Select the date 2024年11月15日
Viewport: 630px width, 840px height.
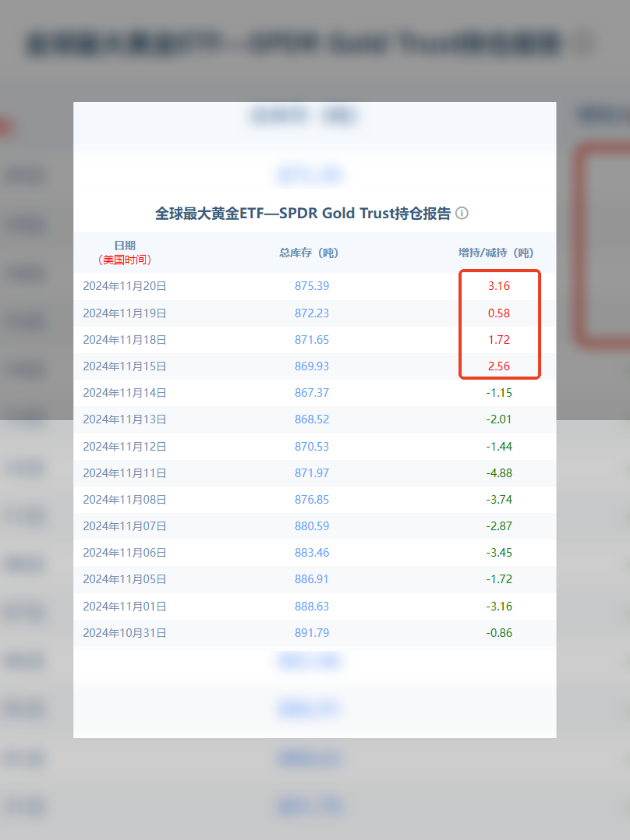pyautogui.click(x=125, y=366)
